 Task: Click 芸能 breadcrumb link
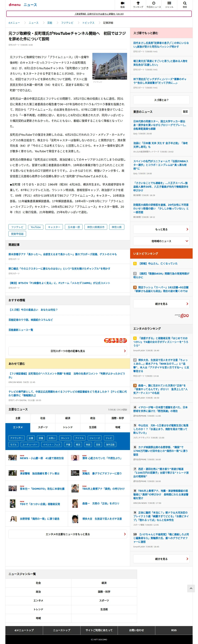pos(50,23)
